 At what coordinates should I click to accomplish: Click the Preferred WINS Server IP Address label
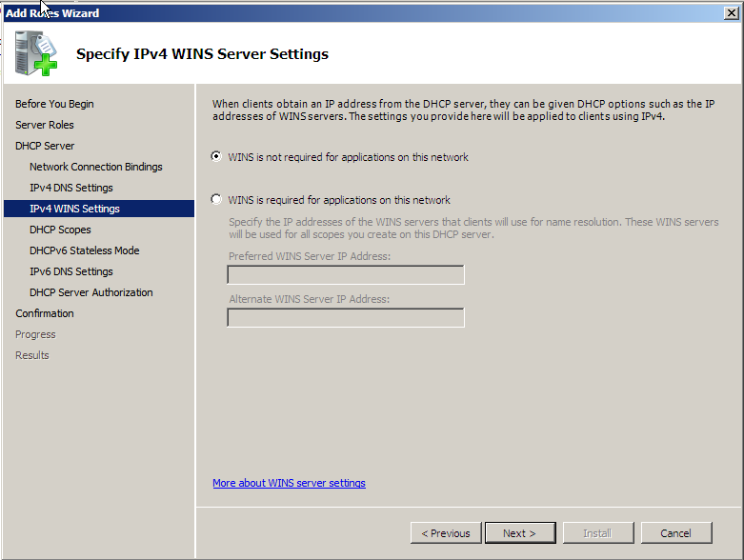pyautogui.click(x=310, y=256)
